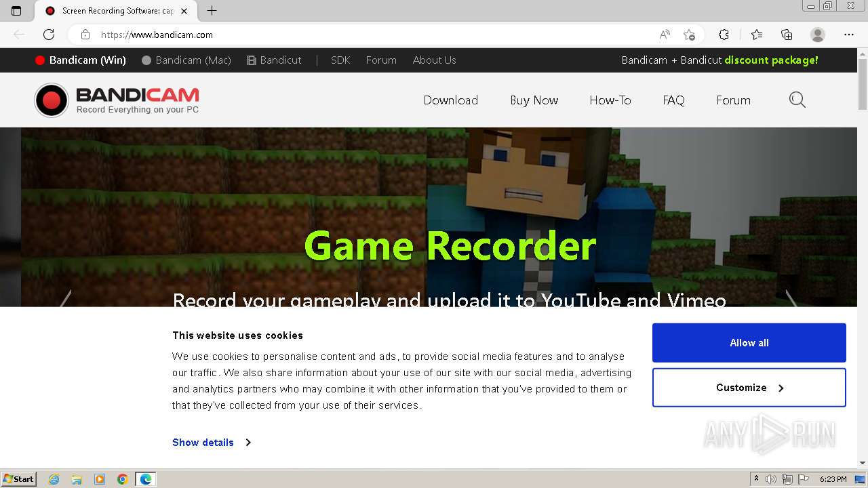Viewport: 868px width, 488px height.
Task: Open Internet Explorer from taskbar
Action: [x=54, y=479]
